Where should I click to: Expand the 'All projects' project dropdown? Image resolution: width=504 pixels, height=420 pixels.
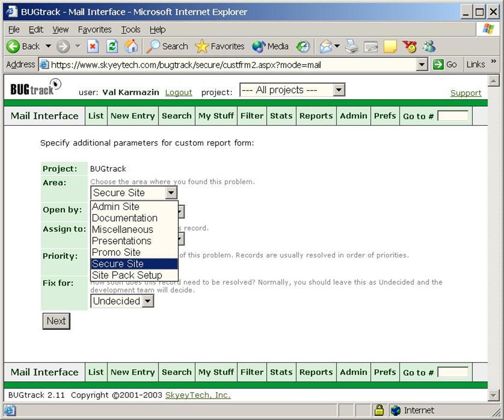tap(339, 90)
